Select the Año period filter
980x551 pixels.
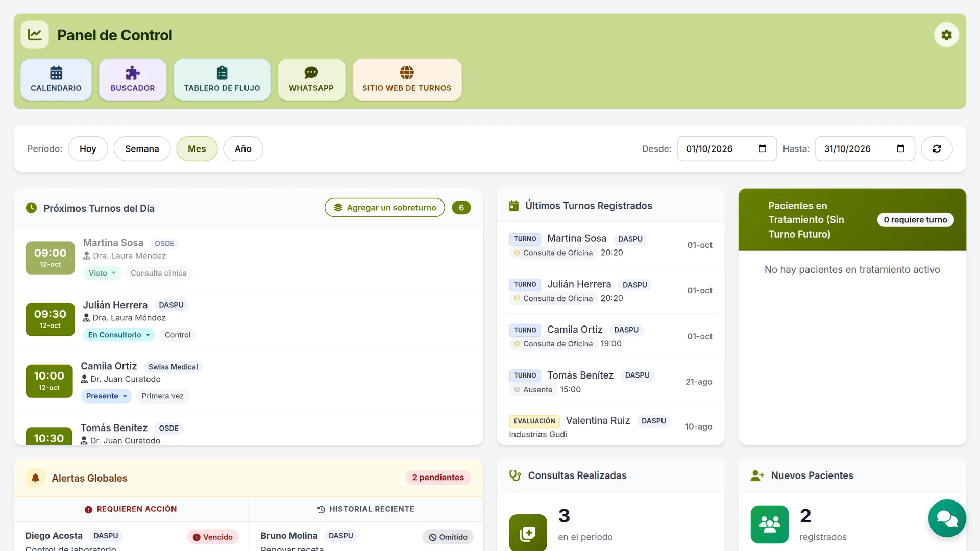coord(243,148)
